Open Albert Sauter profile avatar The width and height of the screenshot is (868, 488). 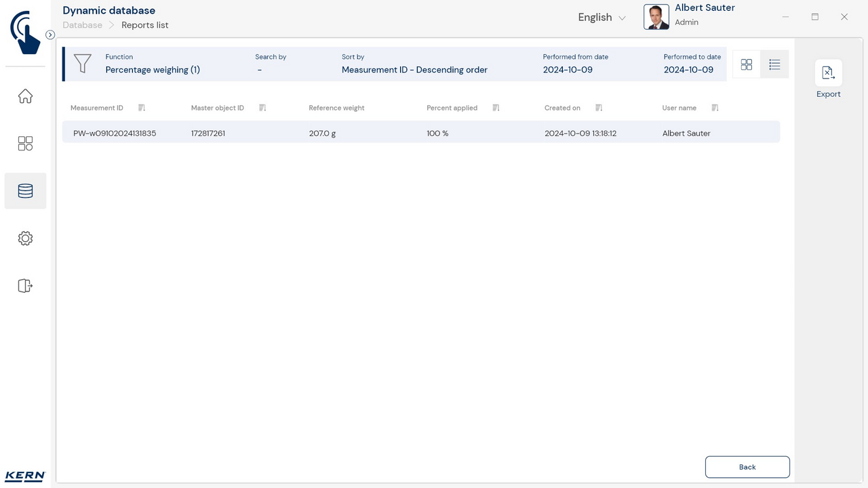[x=656, y=18]
